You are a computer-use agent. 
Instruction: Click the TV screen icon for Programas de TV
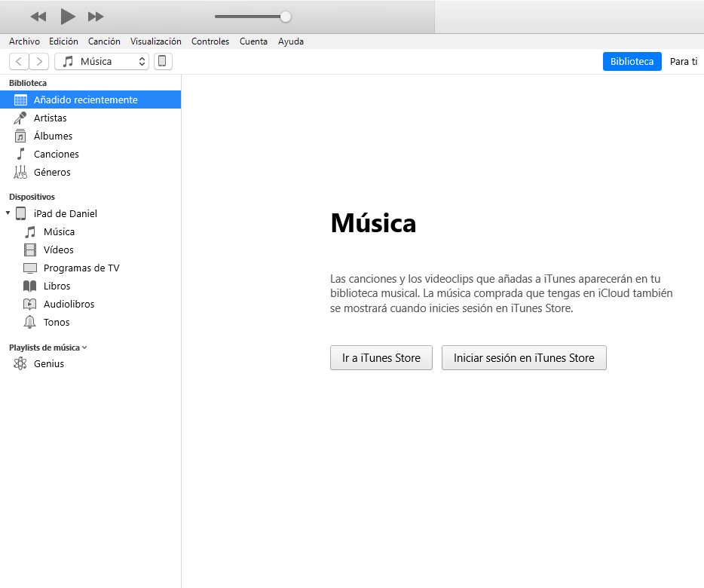coord(30,268)
